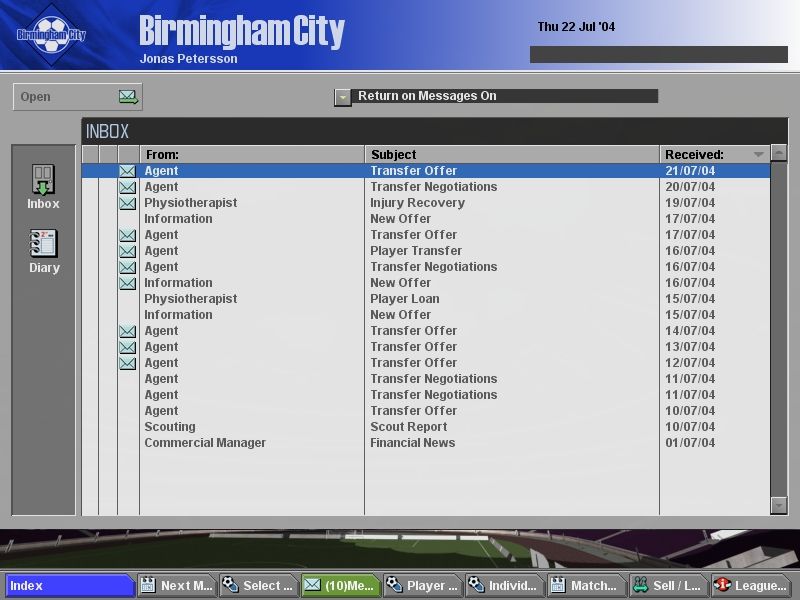800x600 pixels.
Task: Click envelope icon of 20/07/04 Transfer Negotiations
Action: tap(127, 187)
